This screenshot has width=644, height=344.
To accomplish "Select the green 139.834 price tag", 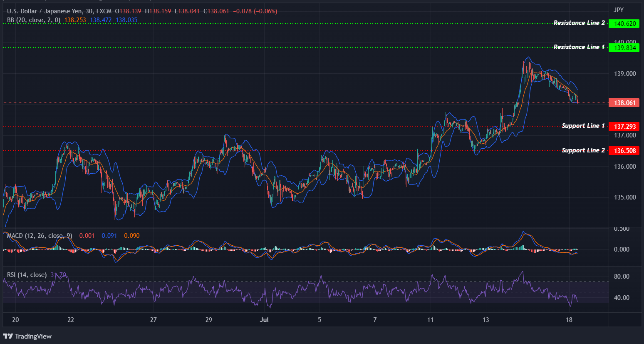I will [x=624, y=47].
